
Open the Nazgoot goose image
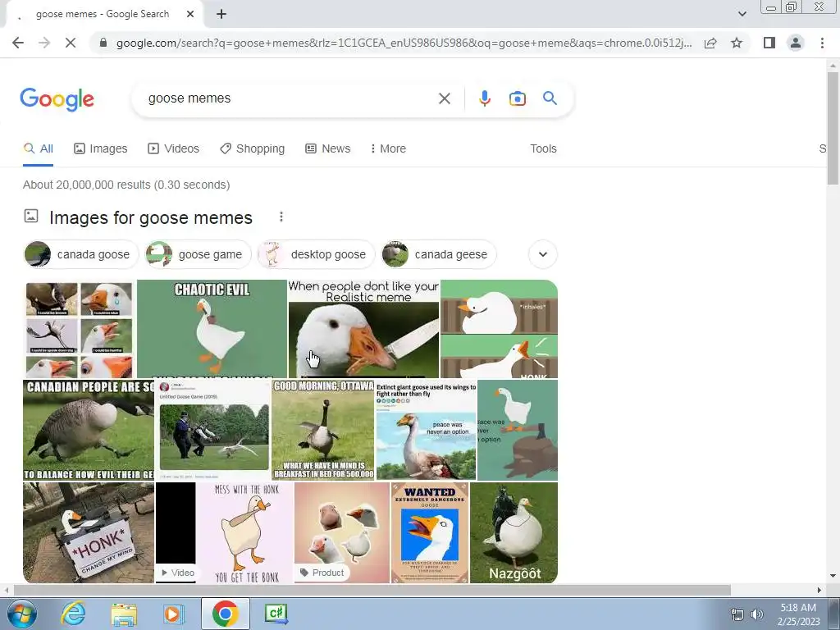pyautogui.click(x=514, y=532)
